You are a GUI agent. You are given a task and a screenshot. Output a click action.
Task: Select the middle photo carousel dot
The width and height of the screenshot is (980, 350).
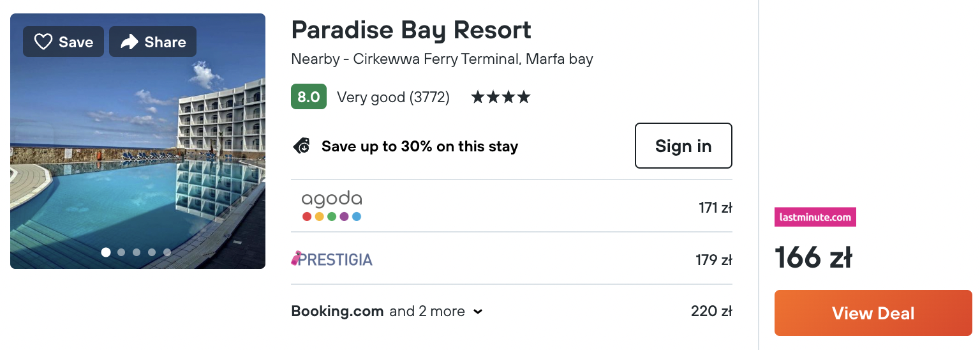137,252
